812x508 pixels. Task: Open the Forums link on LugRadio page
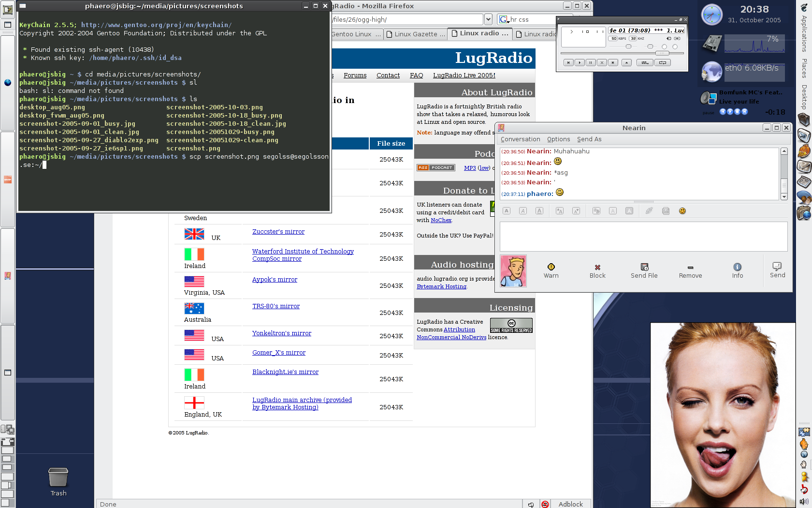pyautogui.click(x=355, y=75)
